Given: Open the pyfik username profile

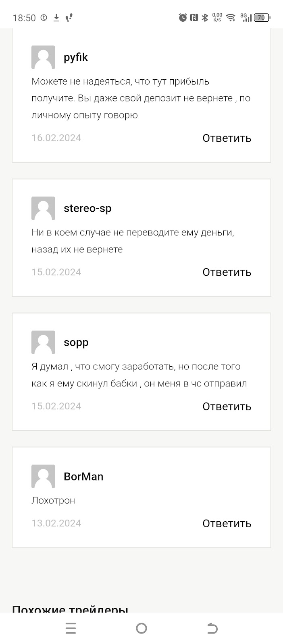Looking at the screenshot, I should (76, 57).
